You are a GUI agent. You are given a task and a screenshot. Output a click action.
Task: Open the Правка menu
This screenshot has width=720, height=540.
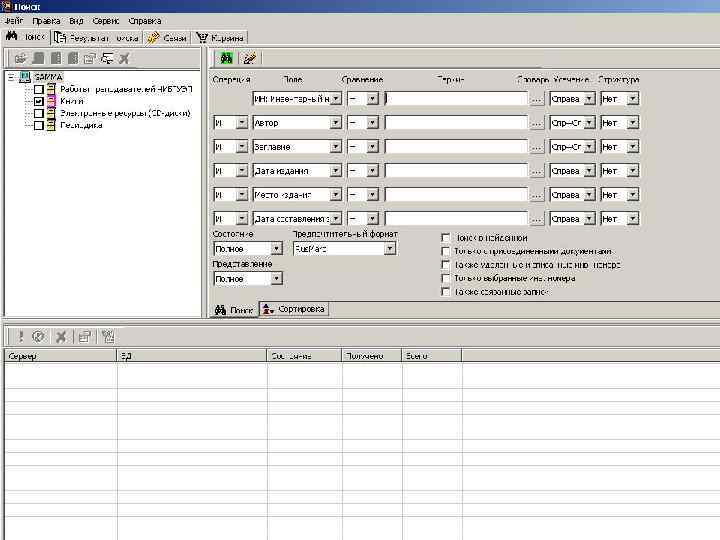point(46,21)
